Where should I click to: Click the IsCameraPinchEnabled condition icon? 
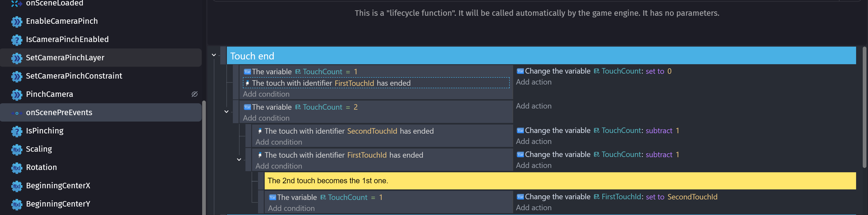click(16, 40)
